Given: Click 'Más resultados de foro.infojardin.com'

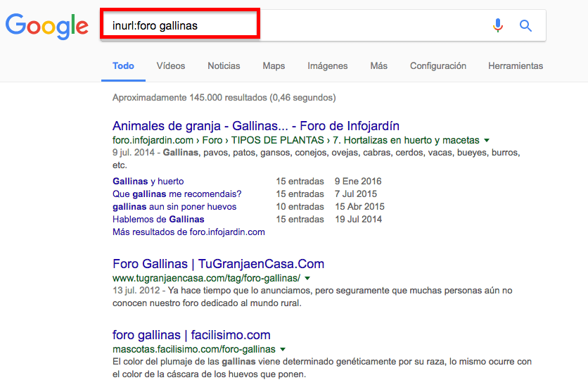Looking at the screenshot, I should pos(188,232).
